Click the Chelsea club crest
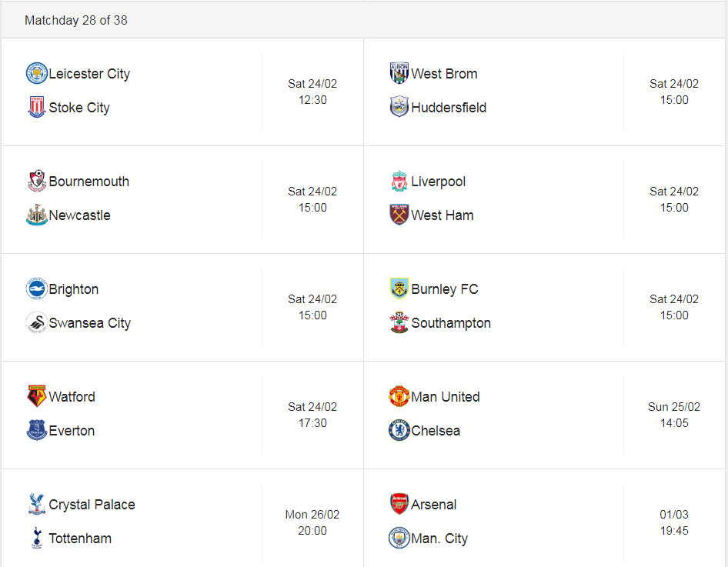 pyautogui.click(x=399, y=430)
